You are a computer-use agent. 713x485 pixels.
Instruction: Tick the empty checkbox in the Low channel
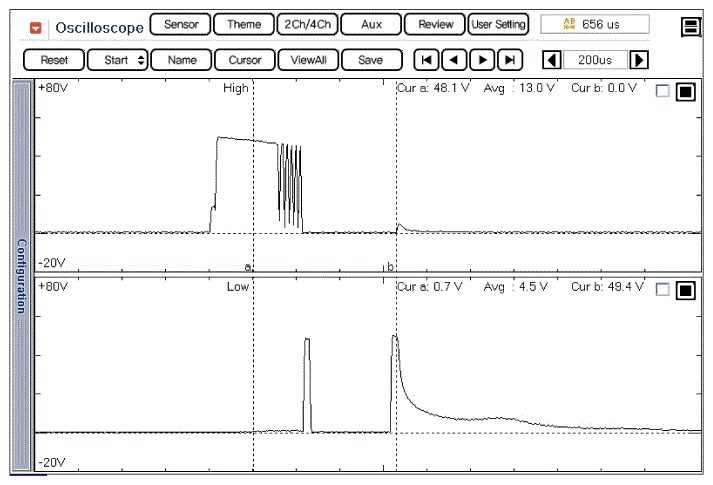pos(662,290)
